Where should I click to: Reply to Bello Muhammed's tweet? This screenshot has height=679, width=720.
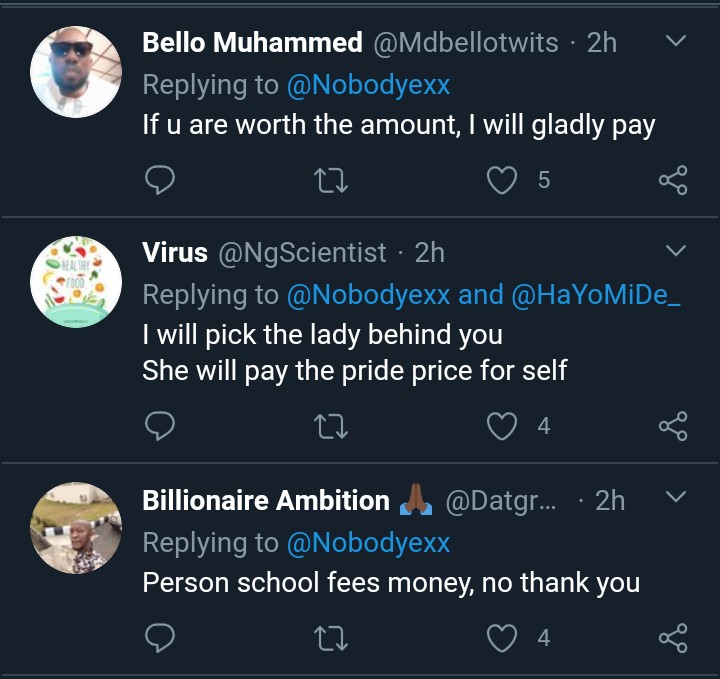click(160, 180)
